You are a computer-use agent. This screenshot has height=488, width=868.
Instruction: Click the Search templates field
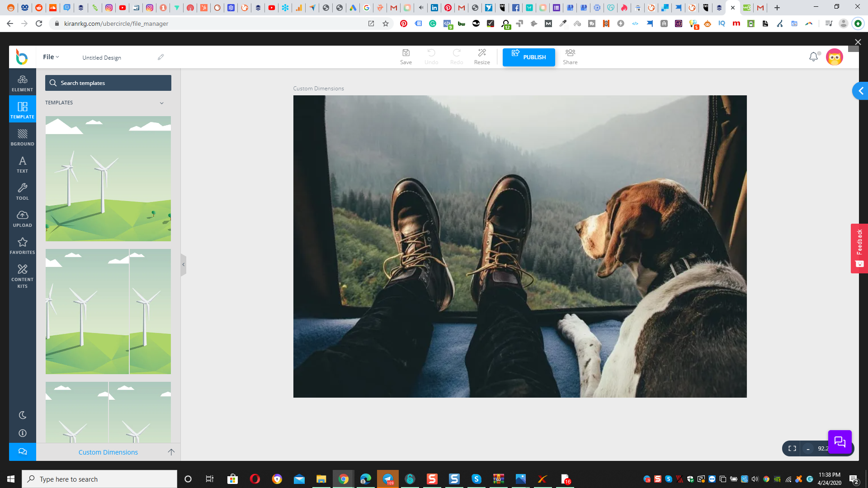click(x=108, y=83)
